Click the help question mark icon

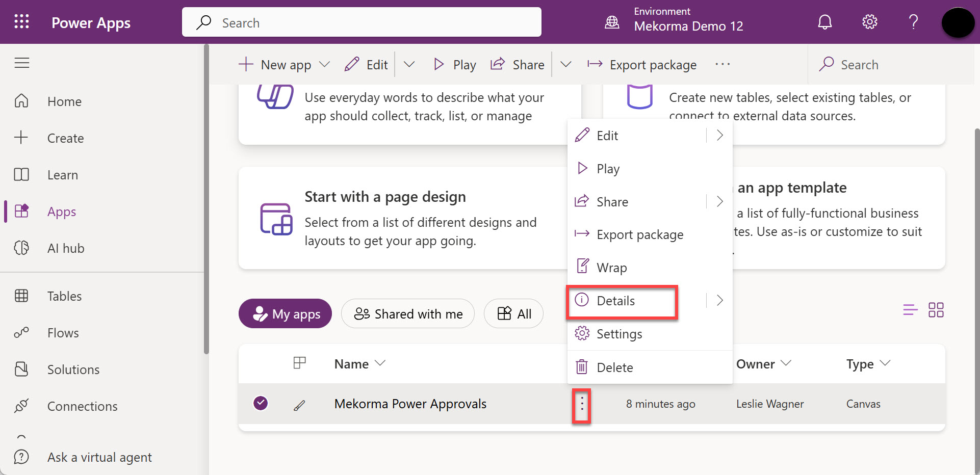click(x=913, y=22)
